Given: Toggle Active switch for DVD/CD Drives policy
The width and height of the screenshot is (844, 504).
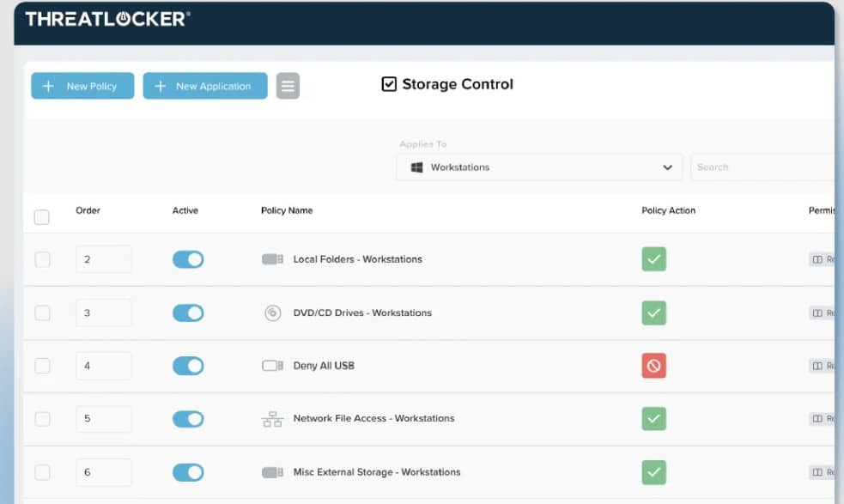Looking at the screenshot, I should (x=188, y=313).
